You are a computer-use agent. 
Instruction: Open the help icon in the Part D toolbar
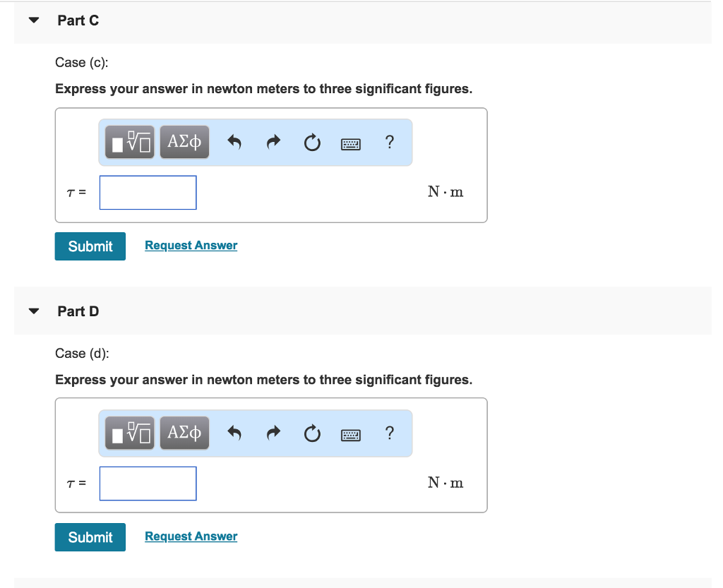pyautogui.click(x=390, y=433)
